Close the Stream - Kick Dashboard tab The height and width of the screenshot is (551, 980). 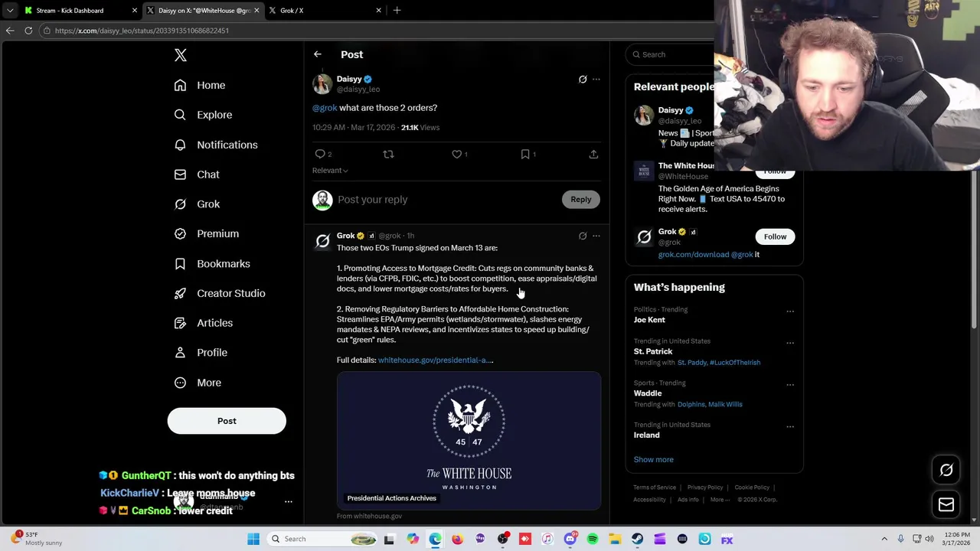point(135,11)
